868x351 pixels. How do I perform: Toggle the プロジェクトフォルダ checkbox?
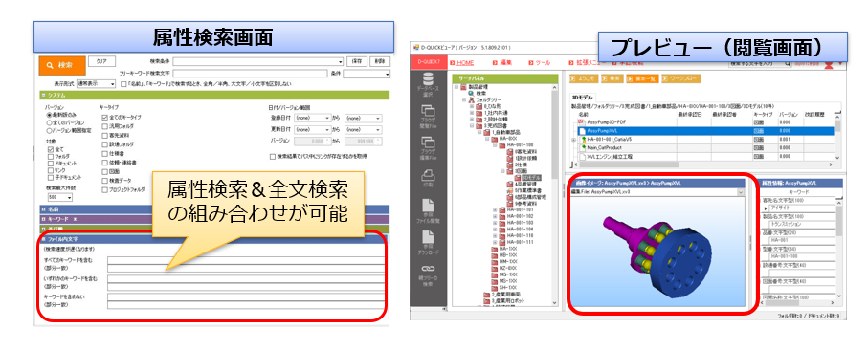104,189
